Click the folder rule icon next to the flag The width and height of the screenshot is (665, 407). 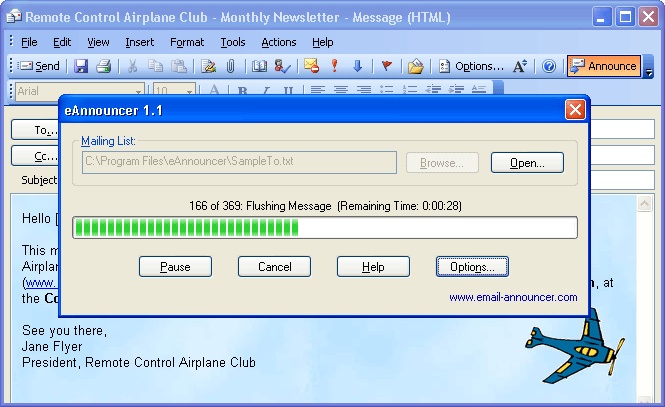[416, 66]
